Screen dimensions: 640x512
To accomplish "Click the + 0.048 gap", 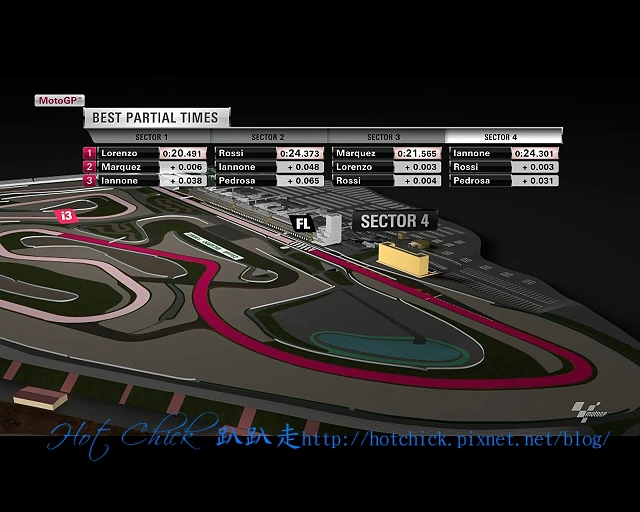I will [300, 167].
